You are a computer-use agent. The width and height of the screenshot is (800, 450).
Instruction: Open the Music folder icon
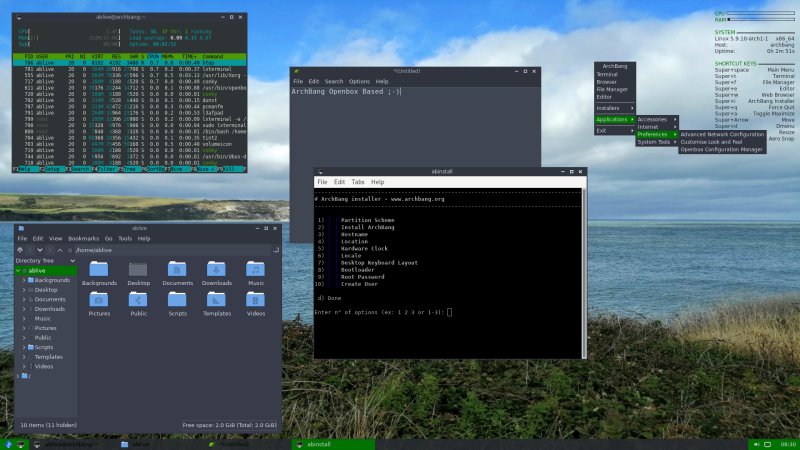point(255,269)
